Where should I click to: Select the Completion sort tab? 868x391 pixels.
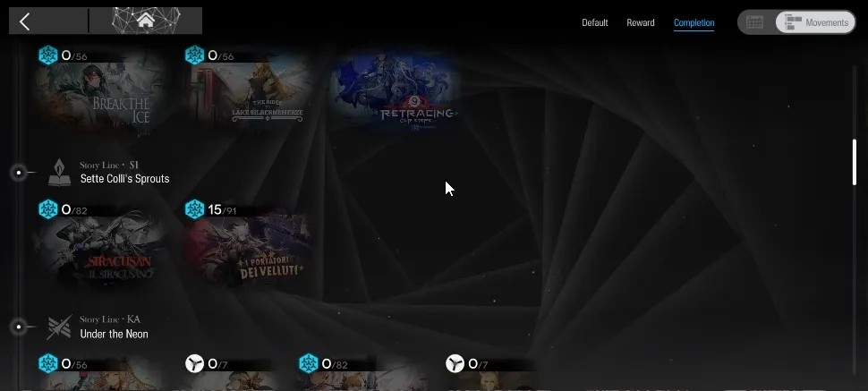694,22
